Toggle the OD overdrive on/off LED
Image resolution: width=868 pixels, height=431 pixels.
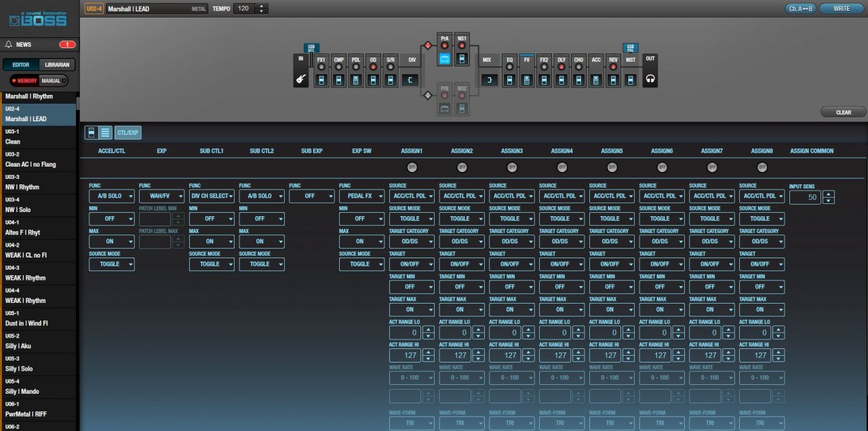coord(373,68)
